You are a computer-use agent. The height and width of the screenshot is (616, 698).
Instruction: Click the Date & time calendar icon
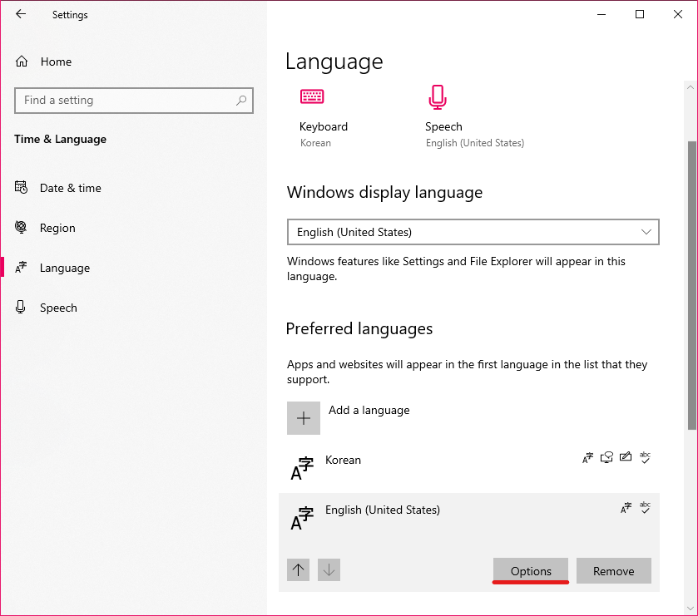pyautogui.click(x=21, y=187)
